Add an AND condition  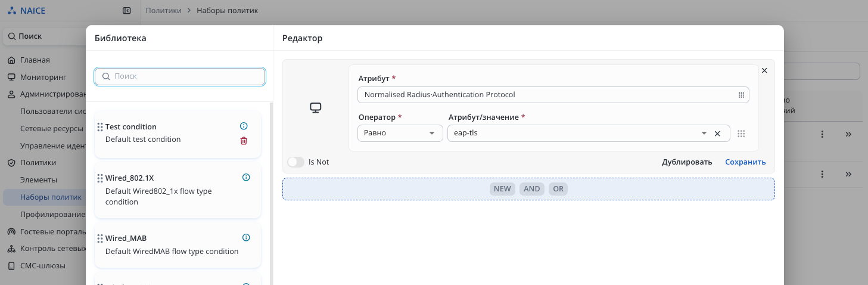click(x=531, y=189)
